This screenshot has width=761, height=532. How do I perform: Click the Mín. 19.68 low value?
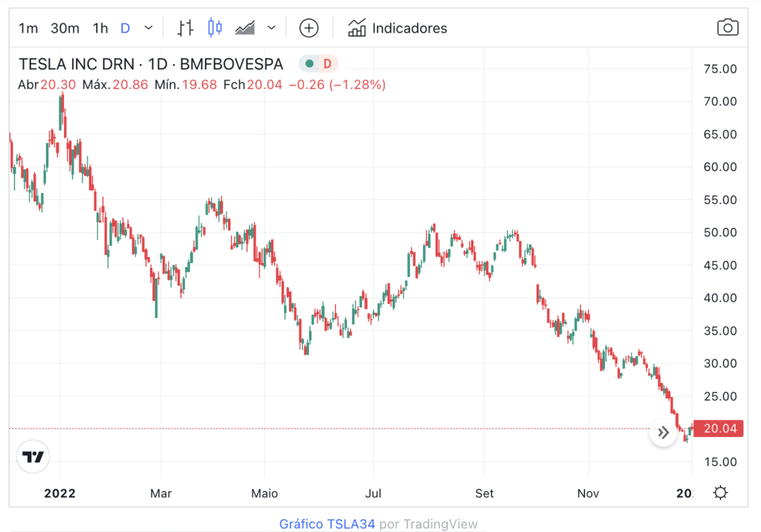(x=185, y=85)
